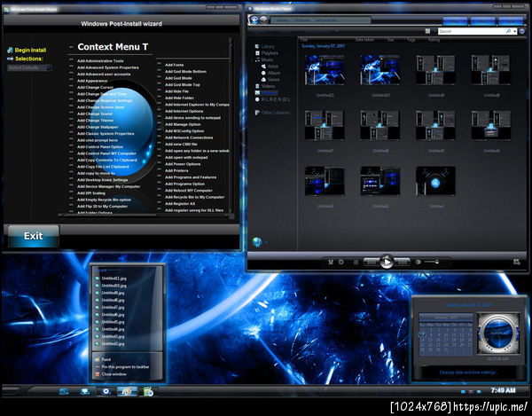Click the calendar month header

point(446,318)
